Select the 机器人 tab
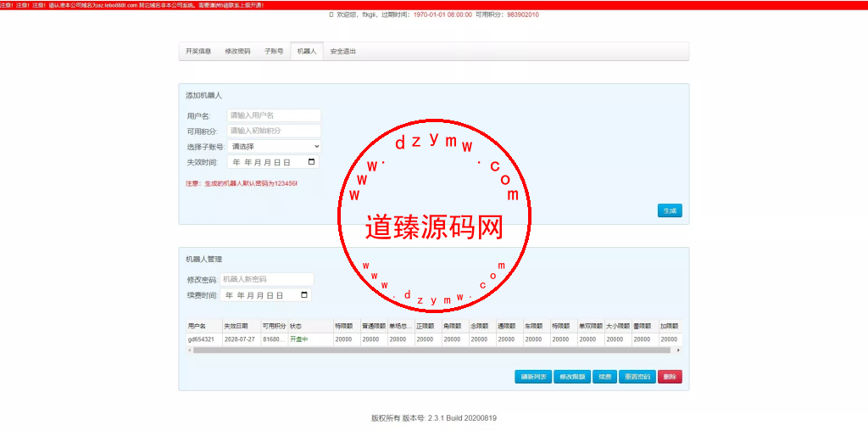Image resolution: width=868 pixels, height=431 pixels. click(x=307, y=52)
